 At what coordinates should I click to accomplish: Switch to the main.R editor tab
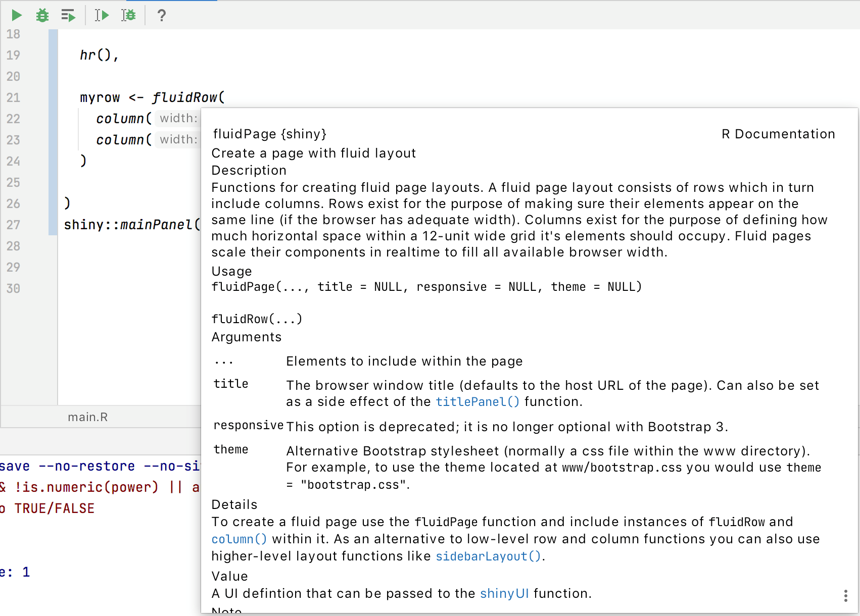coord(87,417)
